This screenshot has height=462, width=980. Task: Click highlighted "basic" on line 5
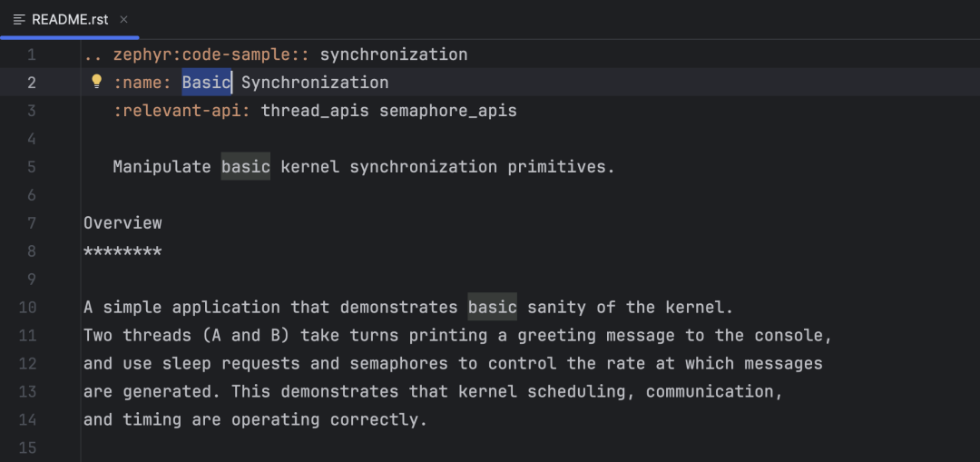pyautogui.click(x=246, y=167)
